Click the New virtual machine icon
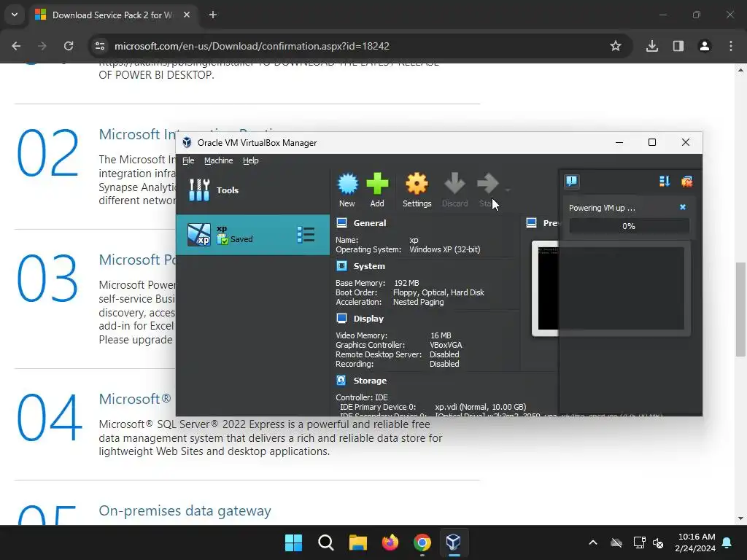The image size is (747, 560). click(347, 190)
